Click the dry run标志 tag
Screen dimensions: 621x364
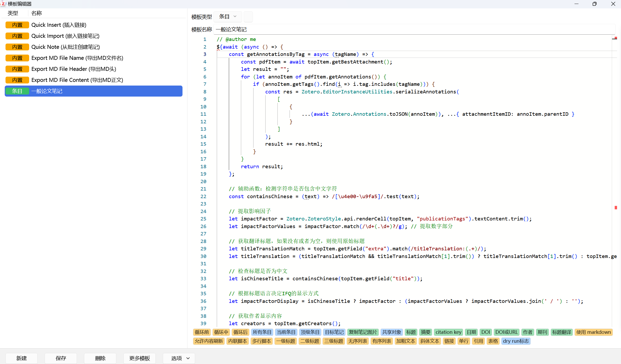pyautogui.click(x=516, y=341)
